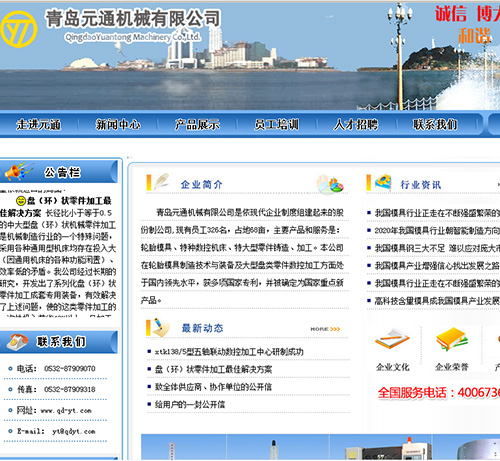
Task: Open 企业文化 via its notepad icon
Action: coord(392,339)
